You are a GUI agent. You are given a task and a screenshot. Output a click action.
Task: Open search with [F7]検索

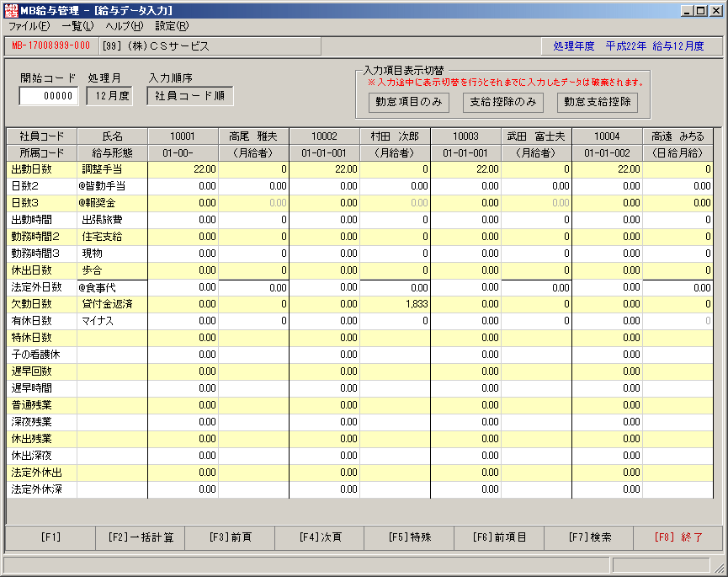point(589,537)
